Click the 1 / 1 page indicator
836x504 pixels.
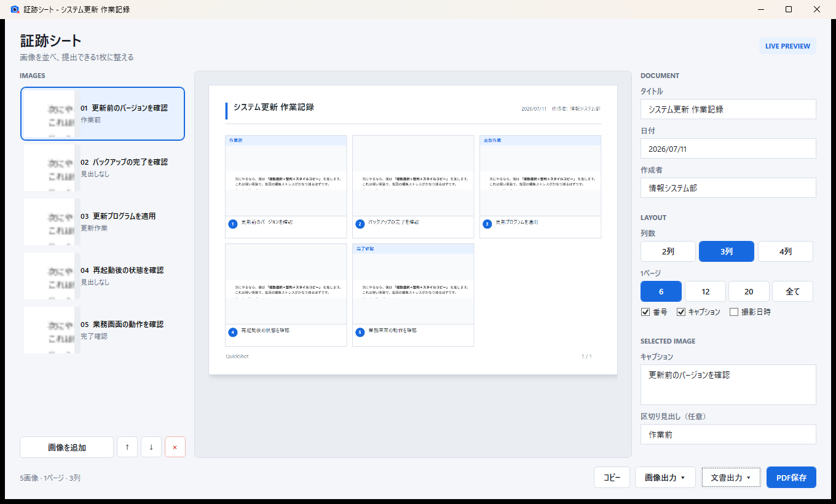click(587, 356)
